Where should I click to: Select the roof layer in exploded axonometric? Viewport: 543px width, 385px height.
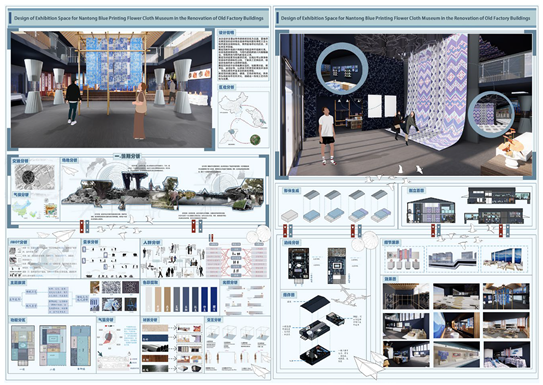click(315, 304)
